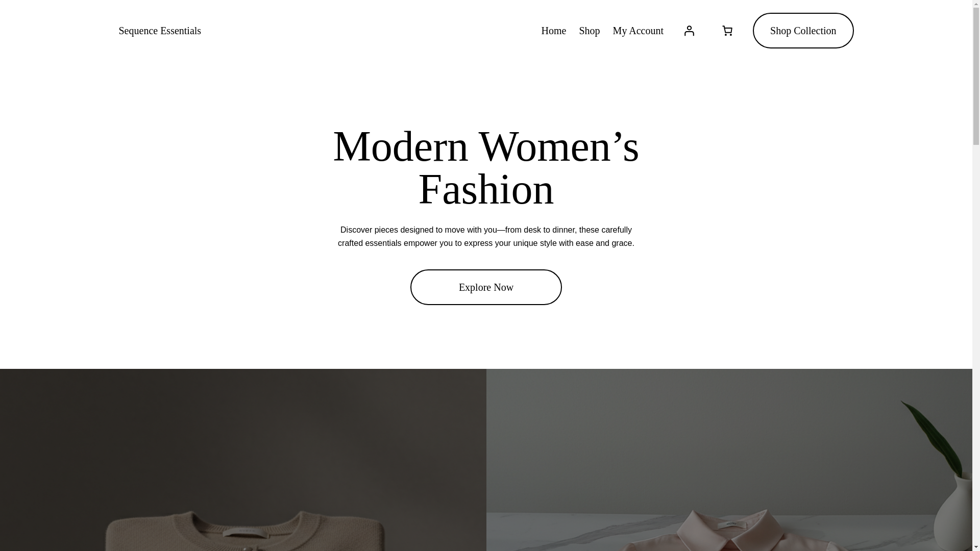
Task: Visit the Sequence Essentials site title
Action: click(160, 31)
